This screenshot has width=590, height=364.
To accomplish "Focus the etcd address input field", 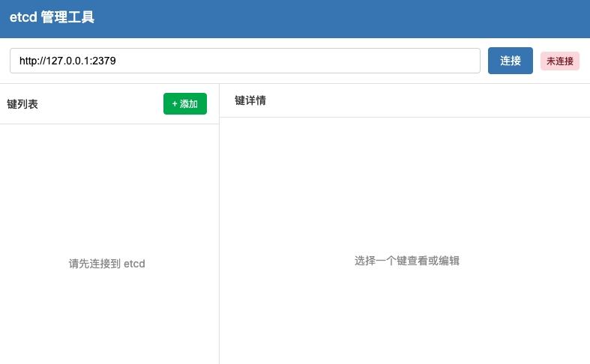I will coord(245,61).
